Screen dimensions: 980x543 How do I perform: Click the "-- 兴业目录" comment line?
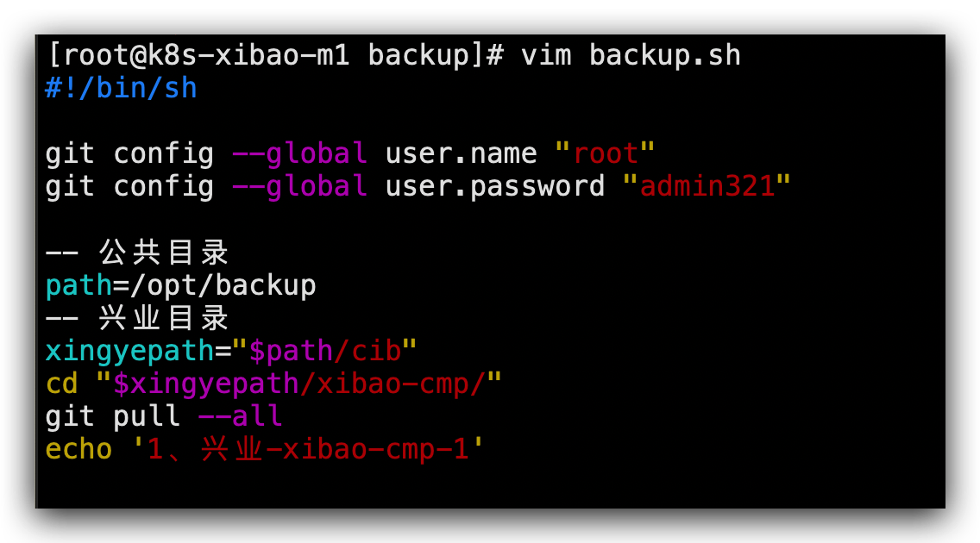pos(137,318)
